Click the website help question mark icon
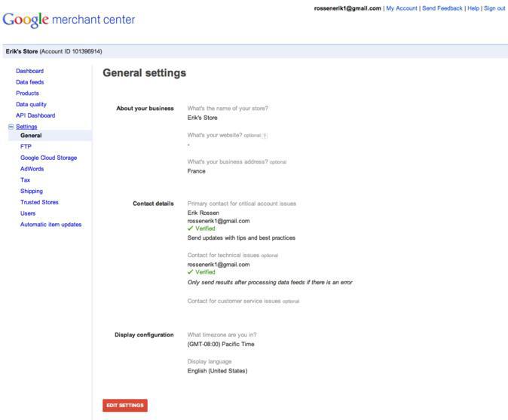Screen dimensions: 508x420 click(x=265, y=136)
